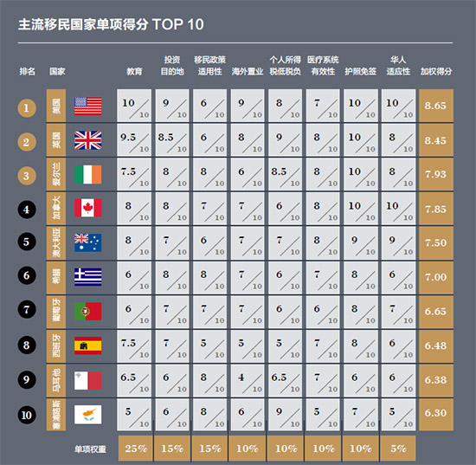Click the gold rank 1 circle
The height and width of the screenshot is (465, 476).
coord(27,108)
